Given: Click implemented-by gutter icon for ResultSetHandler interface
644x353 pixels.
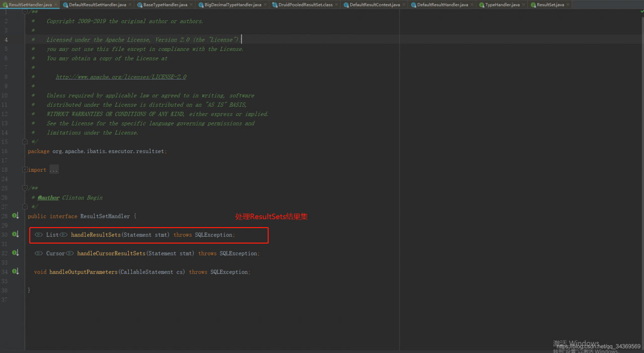Looking at the screenshot, I should pyautogui.click(x=16, y=216).
